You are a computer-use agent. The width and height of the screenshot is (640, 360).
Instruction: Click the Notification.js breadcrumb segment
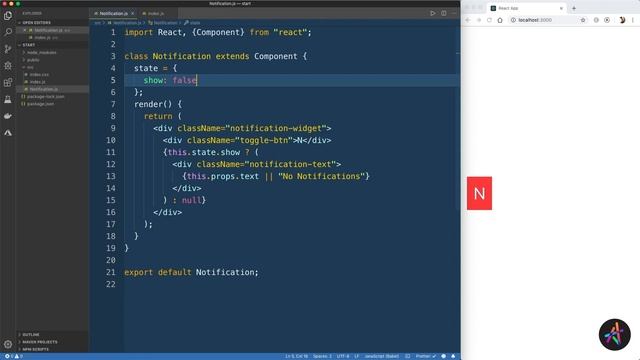[x=124, y=23]
